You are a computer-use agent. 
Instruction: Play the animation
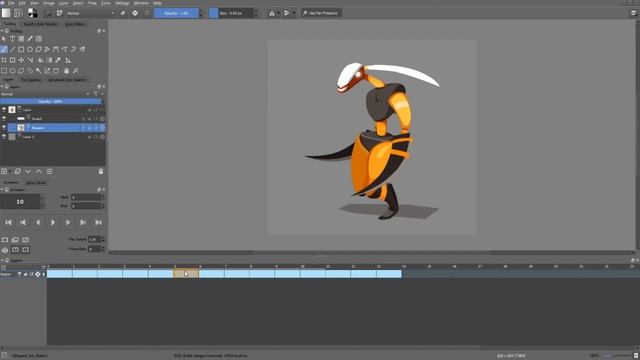53,222
